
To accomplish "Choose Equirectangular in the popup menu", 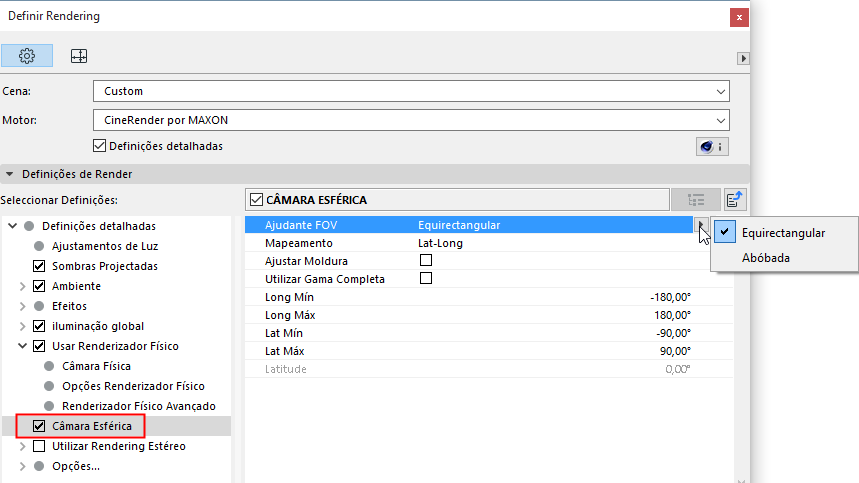I will pos(783,233).
